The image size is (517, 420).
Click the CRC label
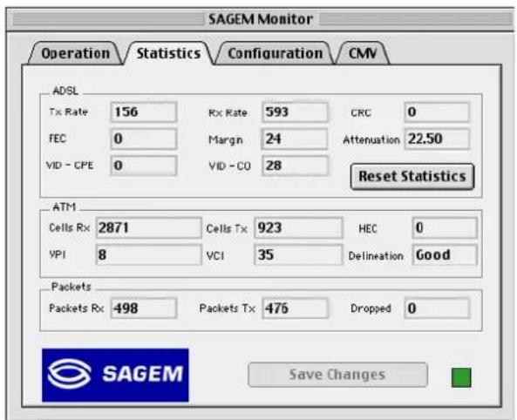361,113
